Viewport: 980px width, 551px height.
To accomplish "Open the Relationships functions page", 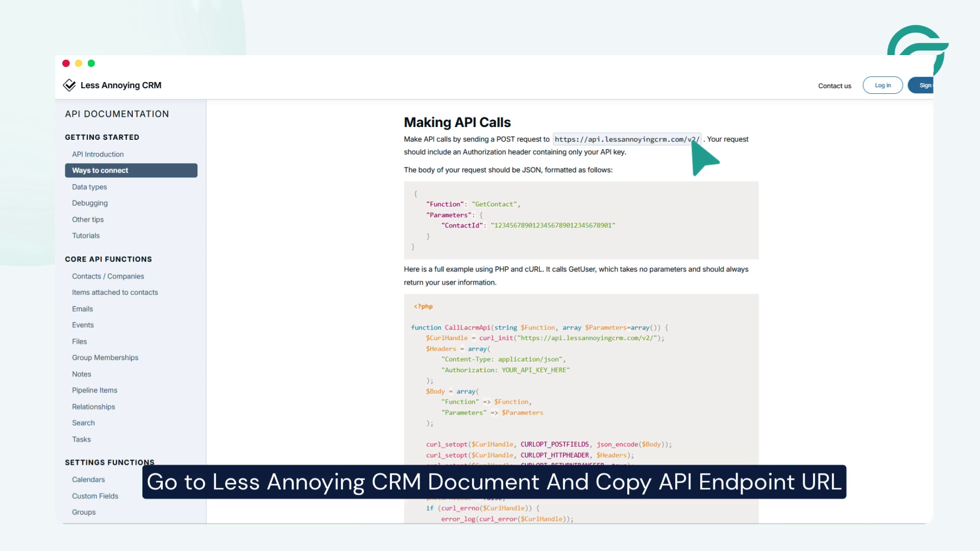I will point(93,407).
